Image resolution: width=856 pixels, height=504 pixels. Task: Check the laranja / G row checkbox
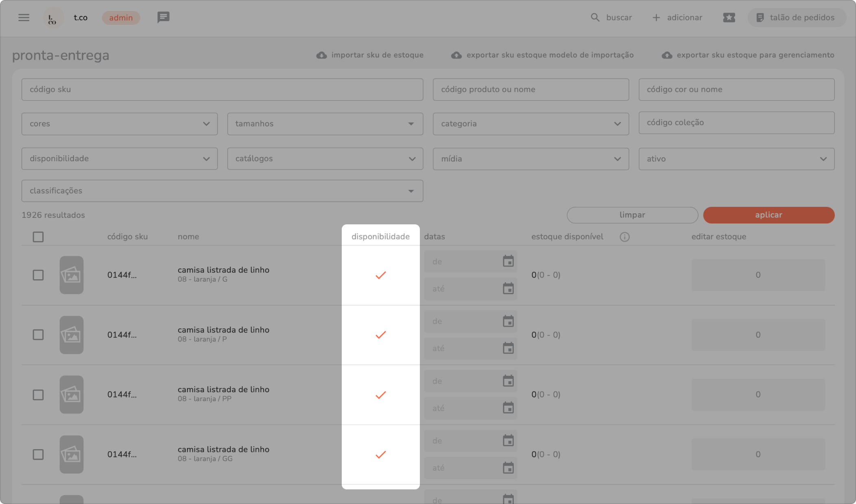38,275
